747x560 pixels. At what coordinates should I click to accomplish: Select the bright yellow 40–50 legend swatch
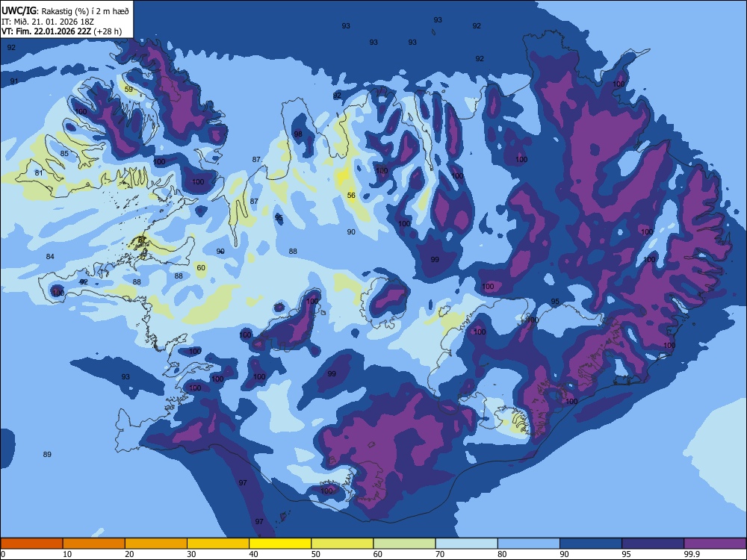tap(280, 544)
